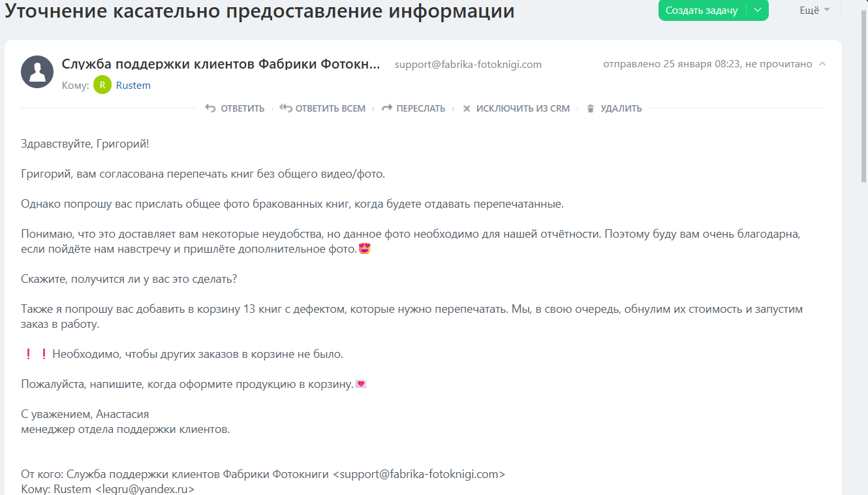Click the 'ОТВЕТИТЬ ВСЕМ' label

[330, 109]
